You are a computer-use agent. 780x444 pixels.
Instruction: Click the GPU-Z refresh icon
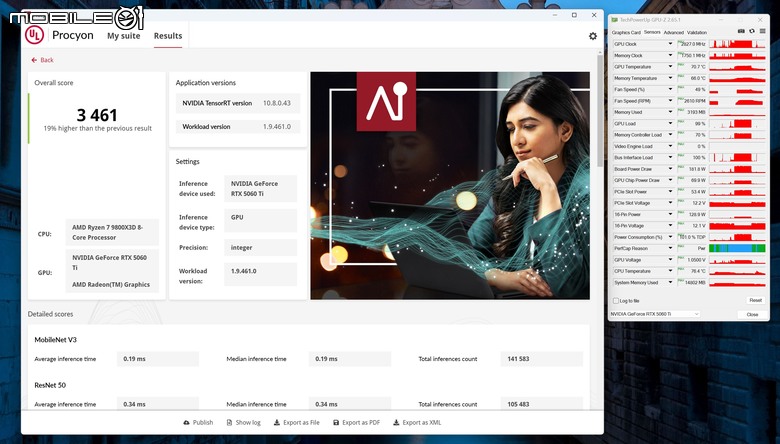pos(752,31)
